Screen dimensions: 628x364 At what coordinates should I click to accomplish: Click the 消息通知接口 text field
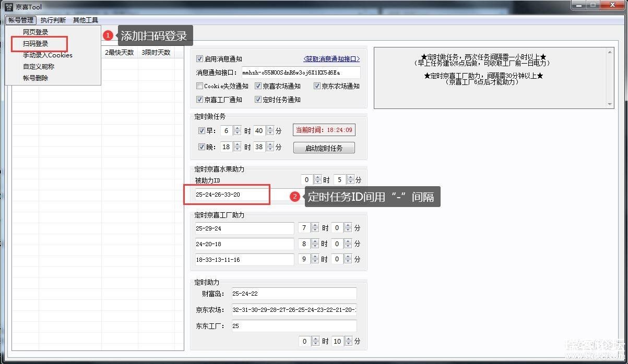[x=300, y=72]
